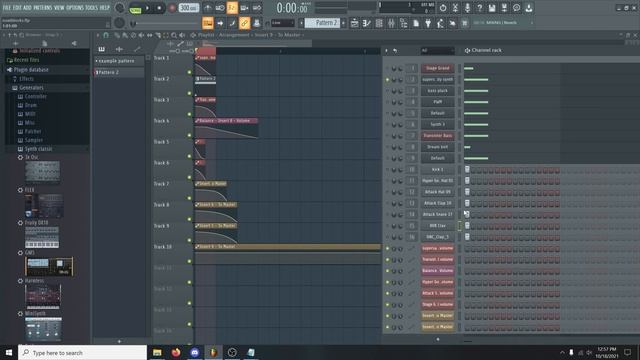This screenshot has width=640, height=360.
Task: Open channel rack filter 'All' dropdown
Action: [438, 51]
